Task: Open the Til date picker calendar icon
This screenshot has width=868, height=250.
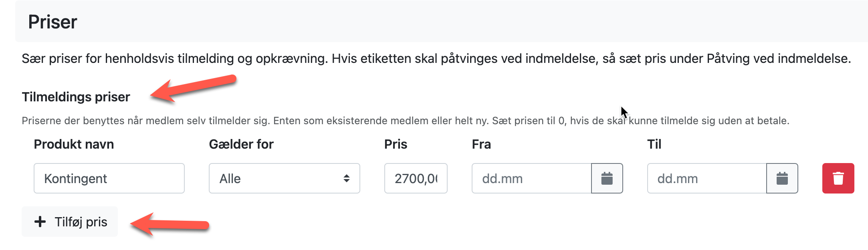Action: click(782, 178)
